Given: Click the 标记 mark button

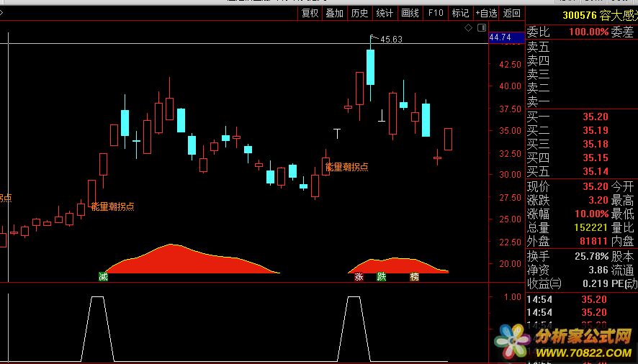Looking at the screenshot, I should pos(459,13).
